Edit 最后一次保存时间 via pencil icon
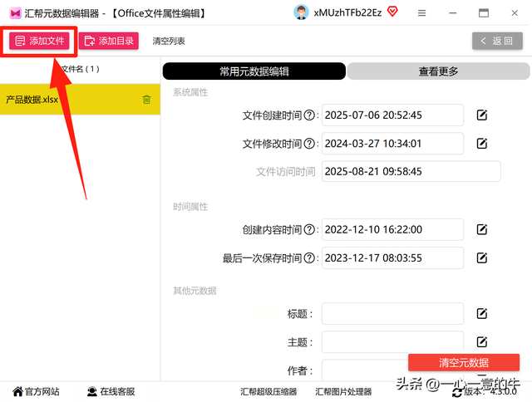This screenshot has width=532, height=402. pyautogui.click(x=482, y=258)
